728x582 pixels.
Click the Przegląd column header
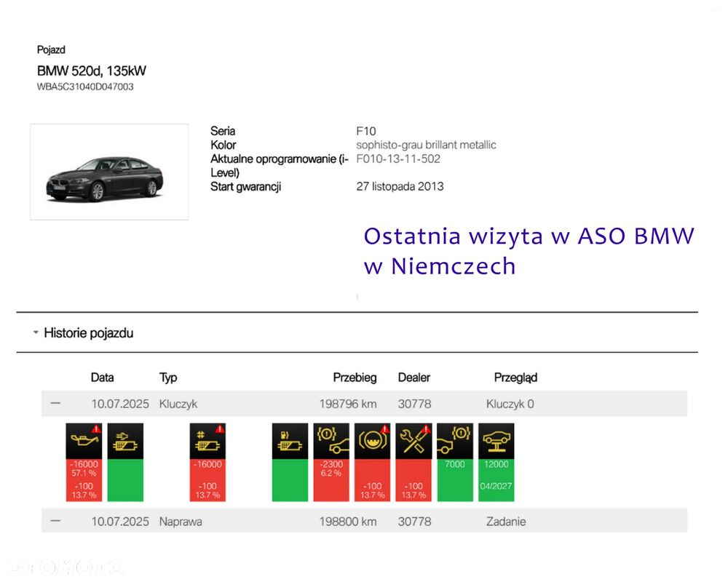(515, 378)
